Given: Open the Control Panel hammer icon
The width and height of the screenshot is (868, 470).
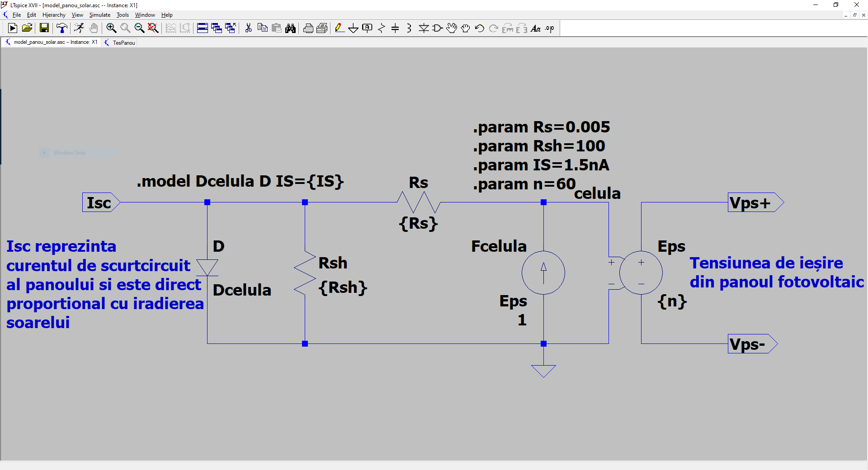Looking at the screenshot, I should tap(62, 28).
